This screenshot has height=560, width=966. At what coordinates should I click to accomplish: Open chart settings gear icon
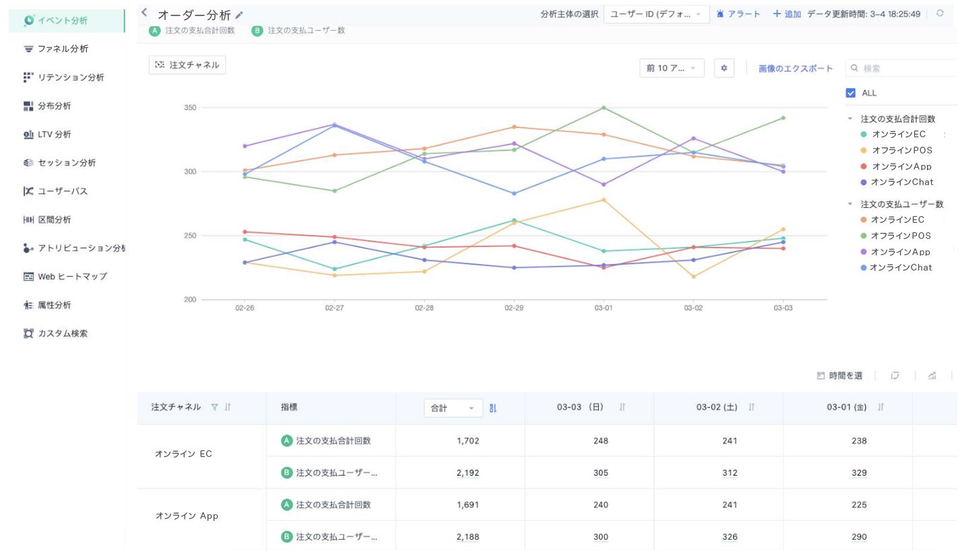(x=724, y=68)
